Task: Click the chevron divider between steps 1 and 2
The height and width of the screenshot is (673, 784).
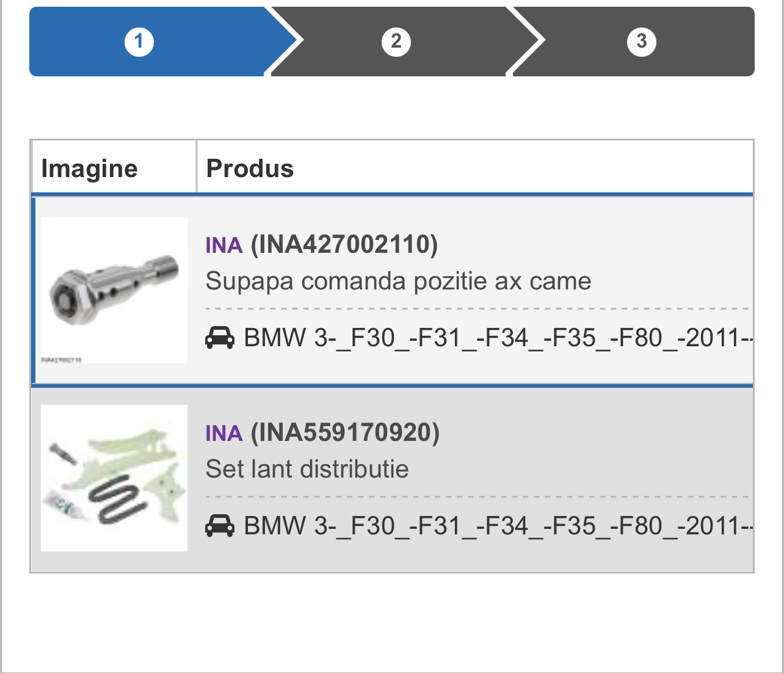Action: [286, 42]
